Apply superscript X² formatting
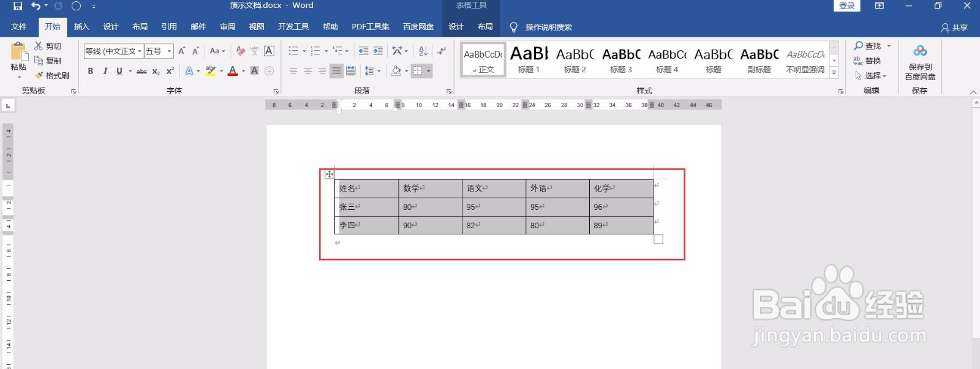 (170, 71)
